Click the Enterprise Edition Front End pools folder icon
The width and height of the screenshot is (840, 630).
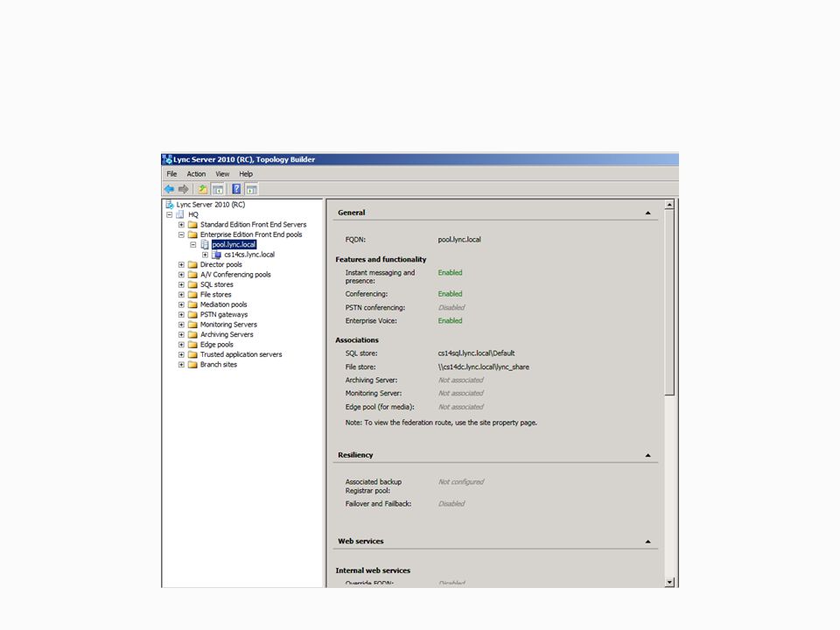(192, 234)
